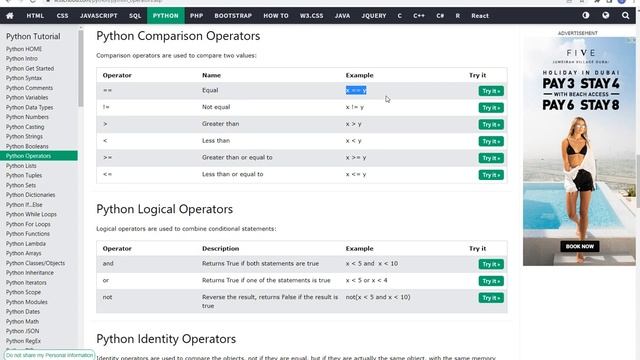640x360 pixels.
Task: Click Try it for the 'and' operator
Action: click(491, 264)
